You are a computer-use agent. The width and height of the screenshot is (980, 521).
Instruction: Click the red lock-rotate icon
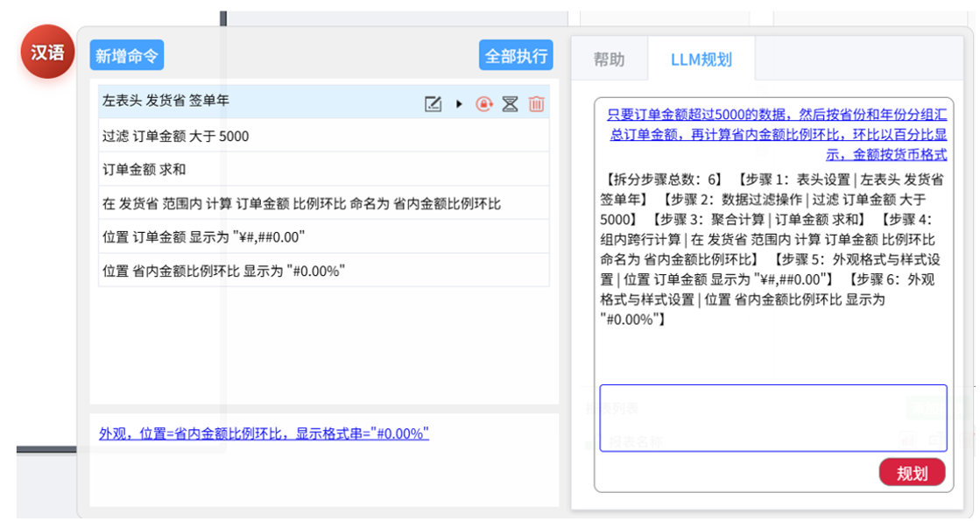pyautogui.click(x=483, y=103)
